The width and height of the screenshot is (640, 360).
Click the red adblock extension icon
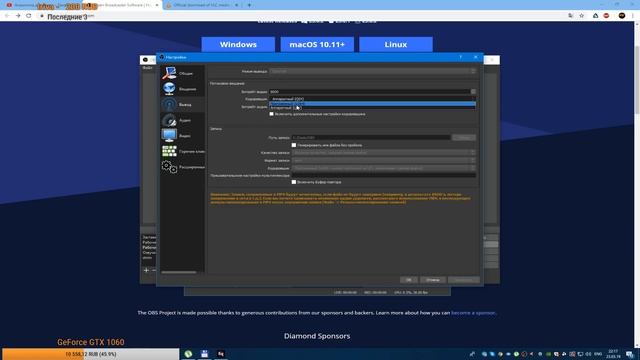point(606,16)
